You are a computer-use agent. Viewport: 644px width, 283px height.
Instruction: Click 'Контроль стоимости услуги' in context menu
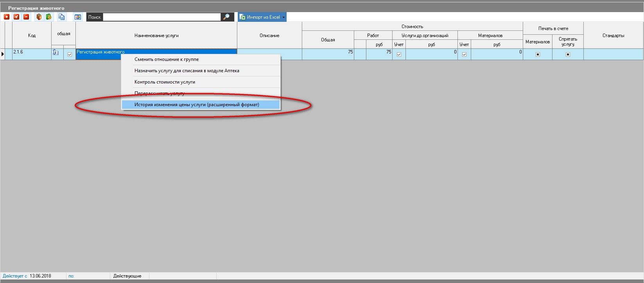pyautogui.click(x=165, y=82)
